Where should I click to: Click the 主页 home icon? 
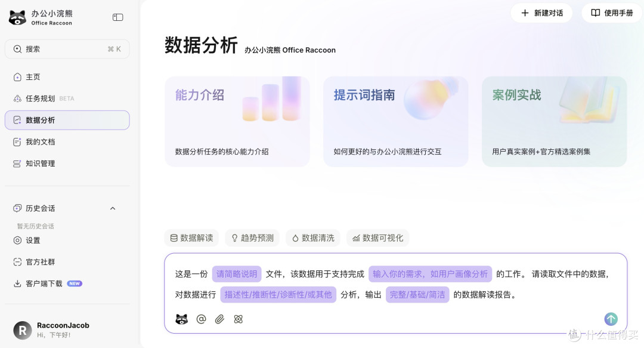(17, 77)
